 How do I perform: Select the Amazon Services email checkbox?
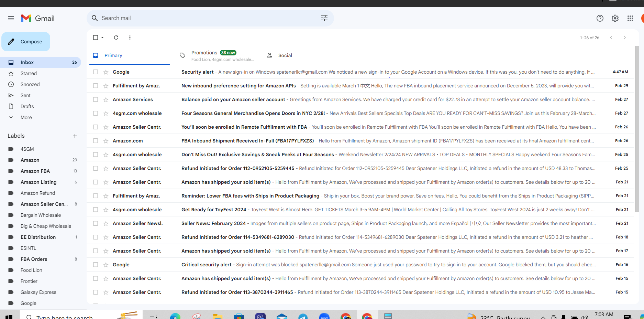pos(96,99)
